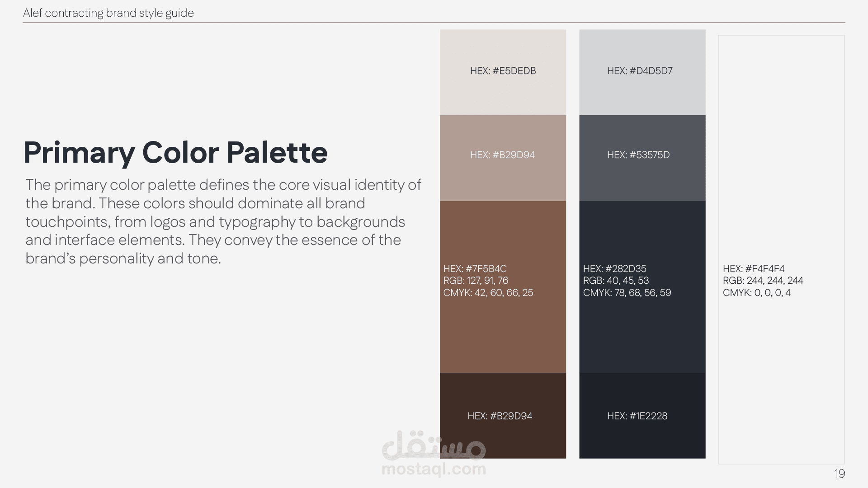Select the darkest brown bottom swatch

point(503,434)
